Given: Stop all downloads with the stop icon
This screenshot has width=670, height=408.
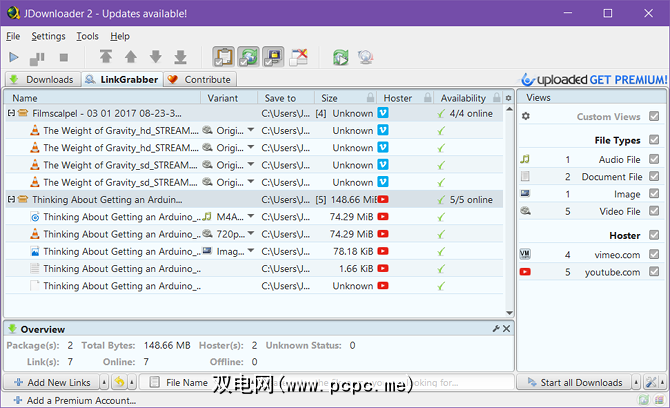Looking at the screenshot, I should [x=64, y=57].
